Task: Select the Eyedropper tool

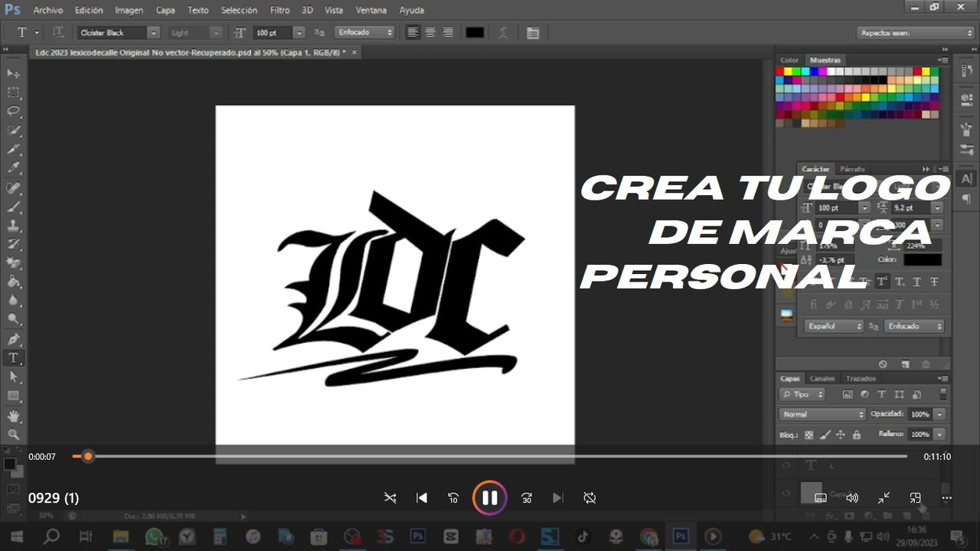Action: click(13, 168)
